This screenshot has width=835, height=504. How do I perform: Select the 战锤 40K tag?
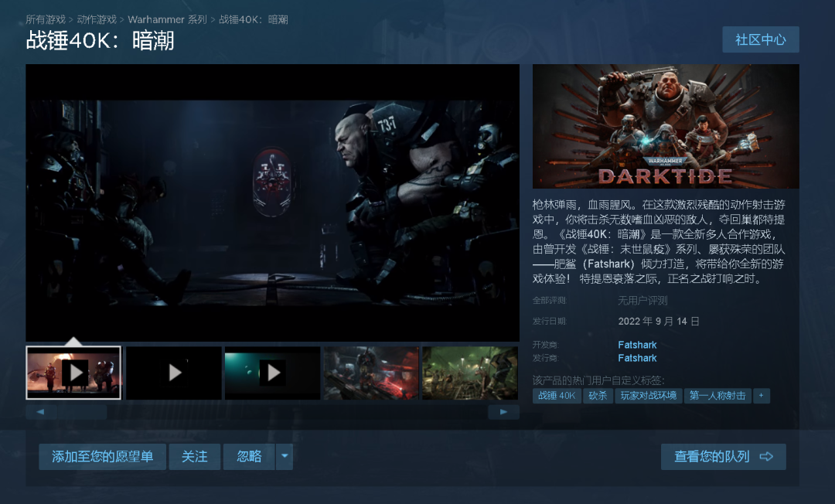click(x=557, y=396)
